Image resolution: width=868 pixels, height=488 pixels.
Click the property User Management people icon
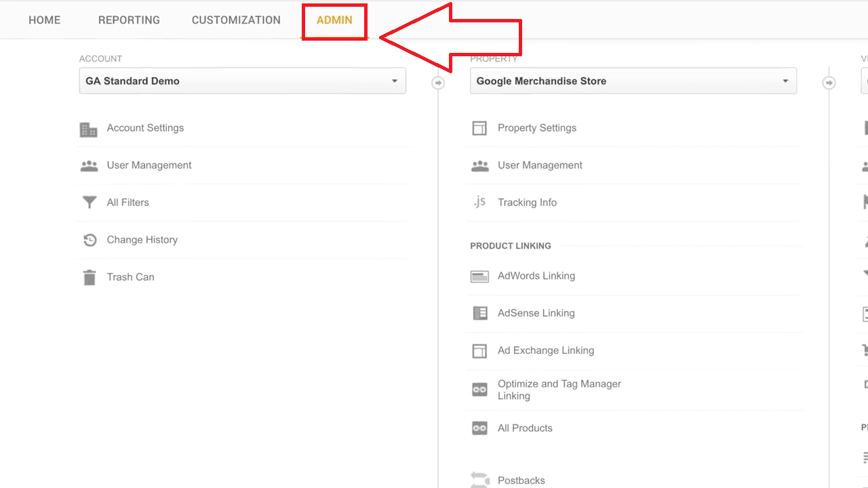480,165
